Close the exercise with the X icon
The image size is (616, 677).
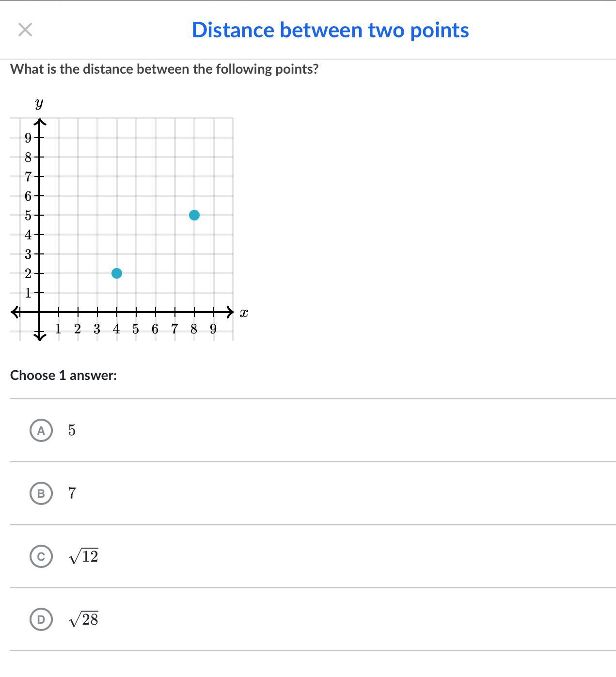[x=25, y=30]
